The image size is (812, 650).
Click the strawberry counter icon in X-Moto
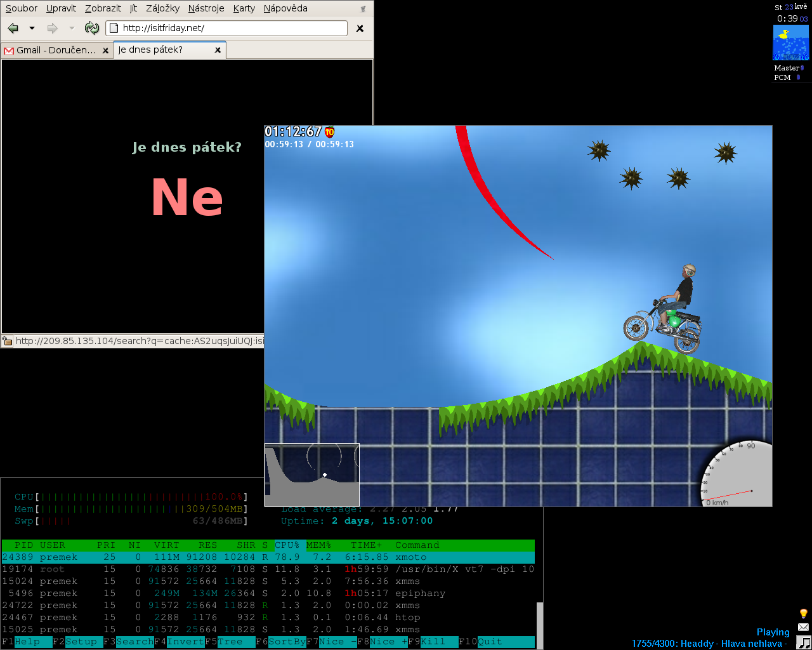329,132
